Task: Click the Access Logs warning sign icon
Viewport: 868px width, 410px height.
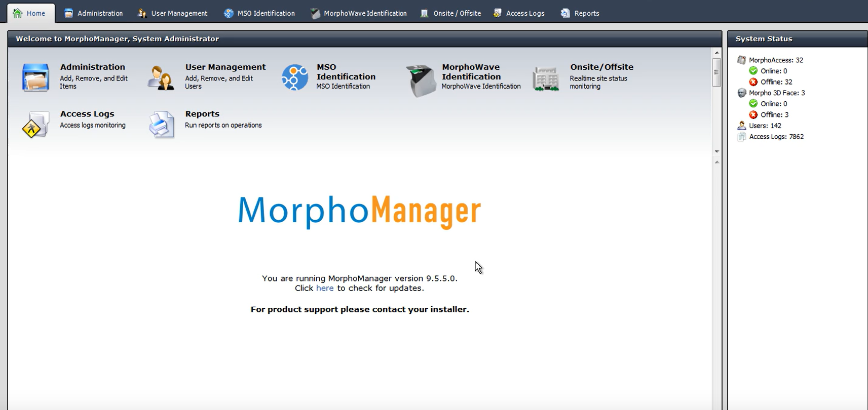Action: coord(35,125)
